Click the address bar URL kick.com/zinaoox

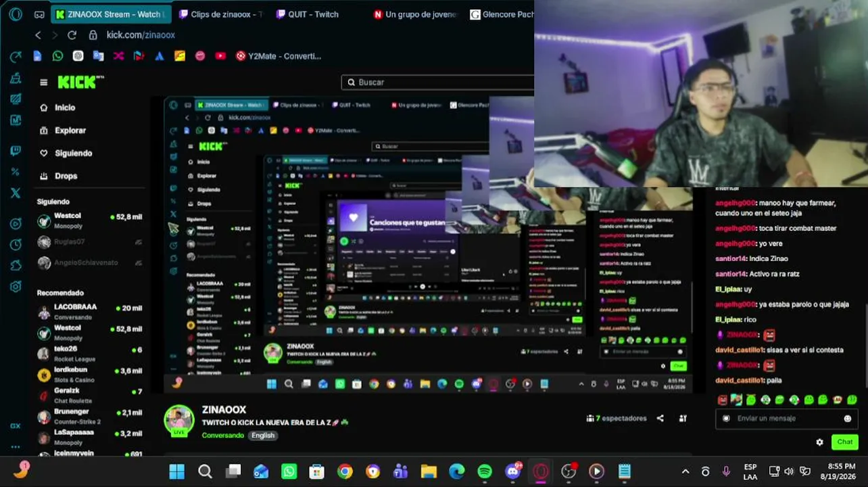pyautogui.click(x=141, y=35)
